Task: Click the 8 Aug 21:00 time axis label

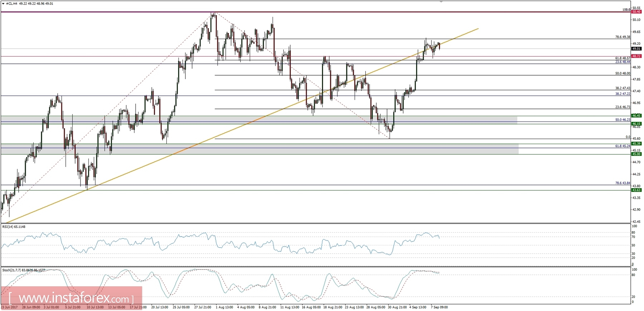Action: 267,307
